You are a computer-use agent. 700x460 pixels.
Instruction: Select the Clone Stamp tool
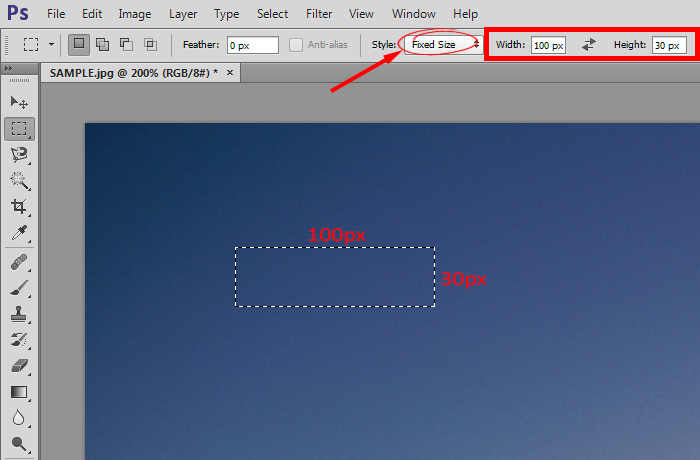pos(19,314)
